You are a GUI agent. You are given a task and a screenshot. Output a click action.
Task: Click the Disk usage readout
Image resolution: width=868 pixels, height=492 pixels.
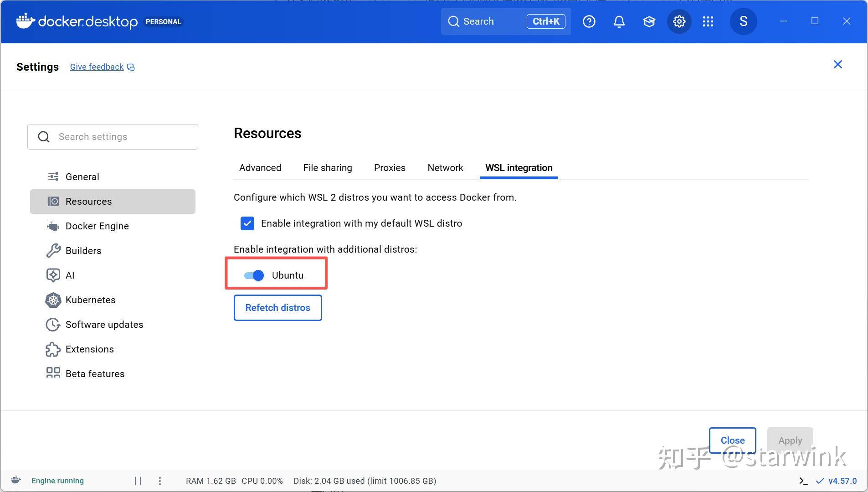pos(365,481)
